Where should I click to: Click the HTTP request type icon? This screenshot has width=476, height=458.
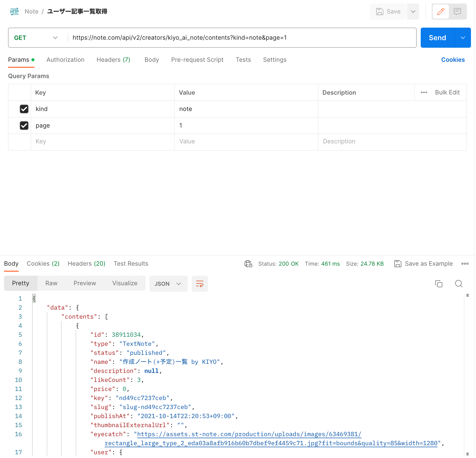15,12
